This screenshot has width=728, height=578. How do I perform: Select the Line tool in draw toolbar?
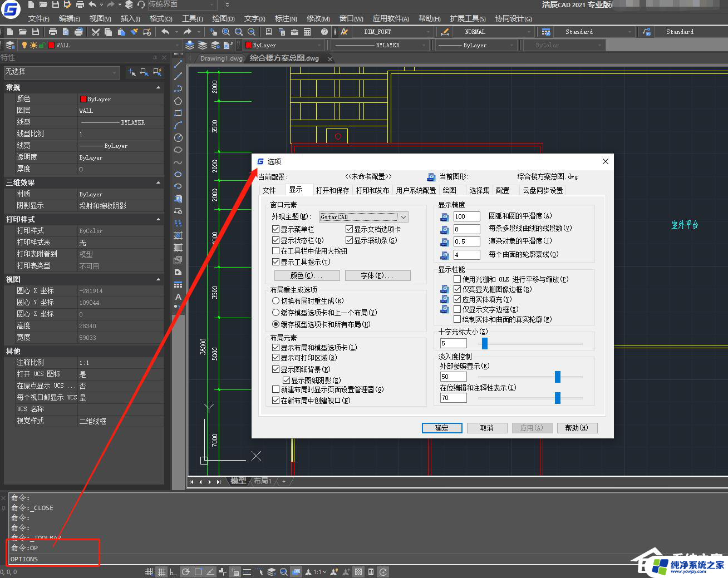(178, 65)
